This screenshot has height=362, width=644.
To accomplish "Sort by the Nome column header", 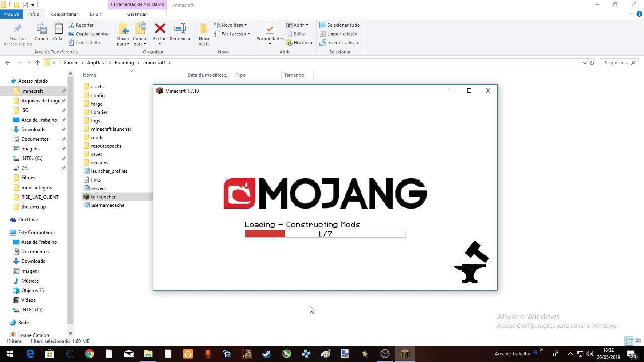I will [x=133, y=75].
